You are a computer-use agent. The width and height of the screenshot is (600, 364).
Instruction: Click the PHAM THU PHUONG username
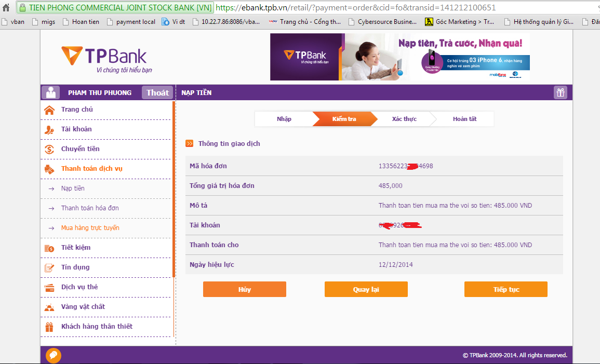pyautogui.click(x=100, y=93)
